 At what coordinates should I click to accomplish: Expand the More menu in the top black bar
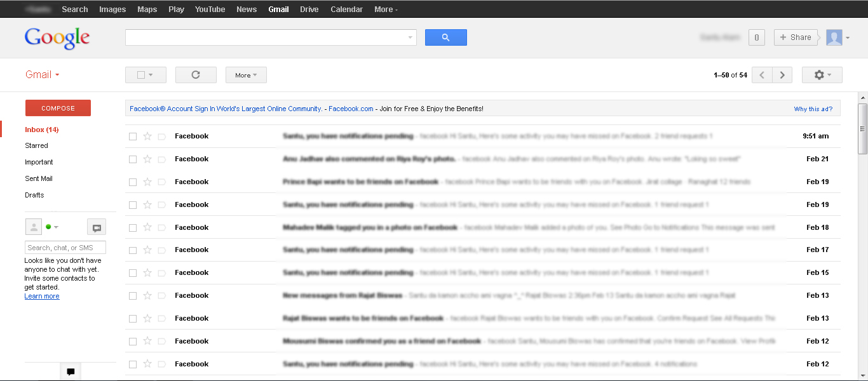click(x=386, y=10)
